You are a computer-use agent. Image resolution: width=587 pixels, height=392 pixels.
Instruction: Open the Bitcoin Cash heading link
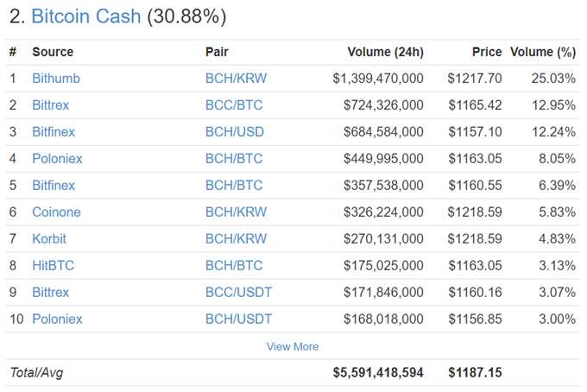[85, 16]
